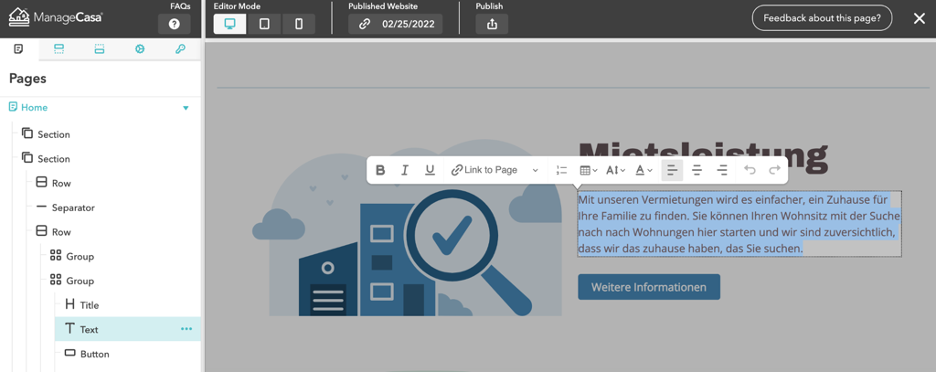Redo the last edit

774,170
